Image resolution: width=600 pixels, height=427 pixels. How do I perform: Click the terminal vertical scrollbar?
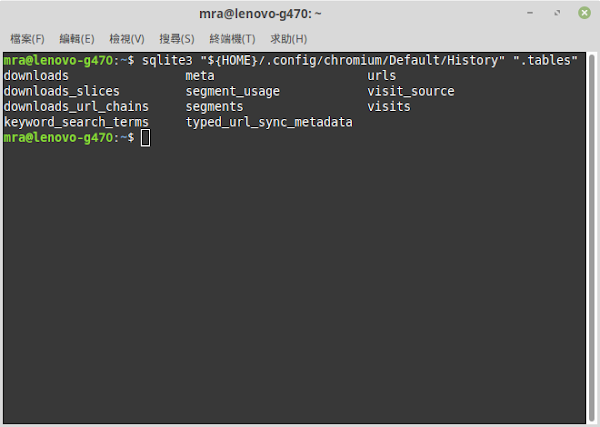pos(592,237)
